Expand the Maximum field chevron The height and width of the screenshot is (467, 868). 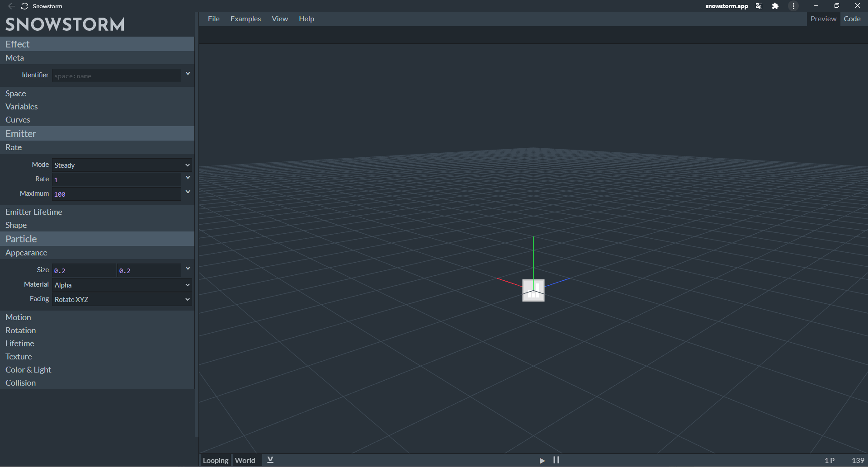(188, 192)
